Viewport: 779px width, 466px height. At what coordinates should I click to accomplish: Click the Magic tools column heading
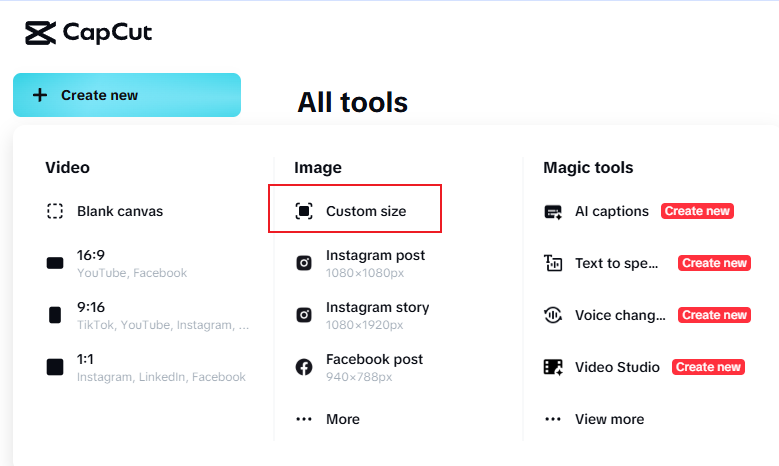(588, 168)
